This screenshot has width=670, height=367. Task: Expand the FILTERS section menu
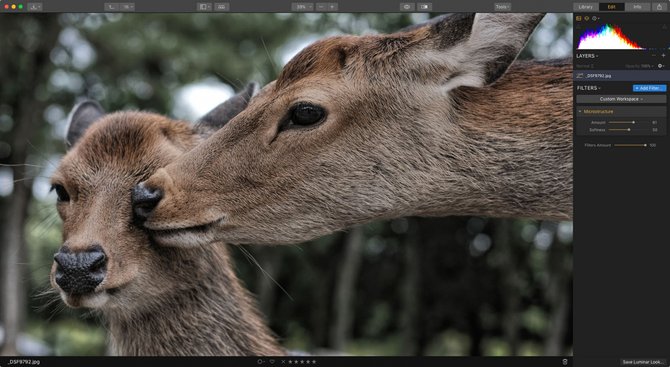pyautogui.click(x=589, y=88)
